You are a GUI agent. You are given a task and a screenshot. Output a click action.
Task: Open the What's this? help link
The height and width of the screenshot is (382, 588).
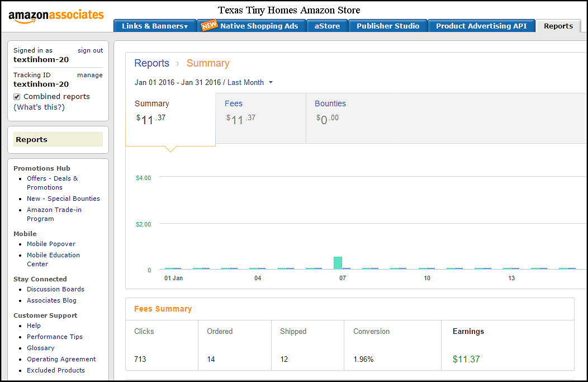39,107
